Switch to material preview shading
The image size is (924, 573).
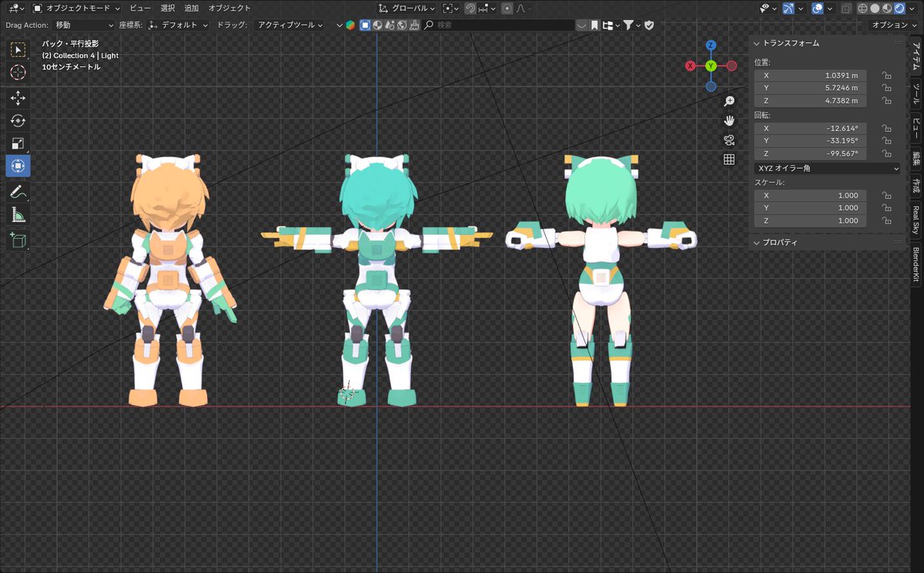(x=887, y=8)
